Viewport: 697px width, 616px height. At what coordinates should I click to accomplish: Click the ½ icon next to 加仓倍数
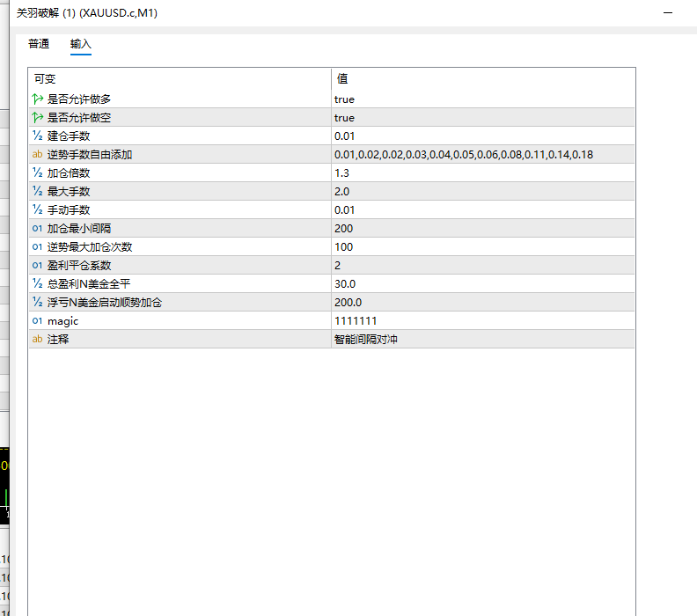point(37,172)
